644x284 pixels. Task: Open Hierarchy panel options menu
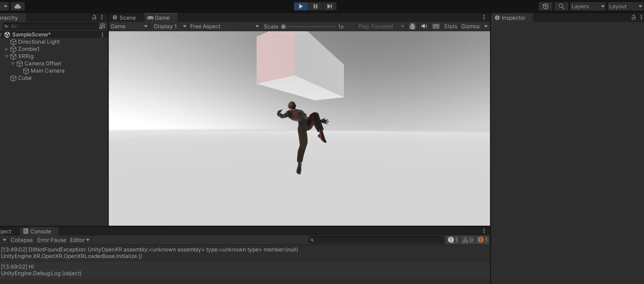pyautogui.click(x=102, y=17)
